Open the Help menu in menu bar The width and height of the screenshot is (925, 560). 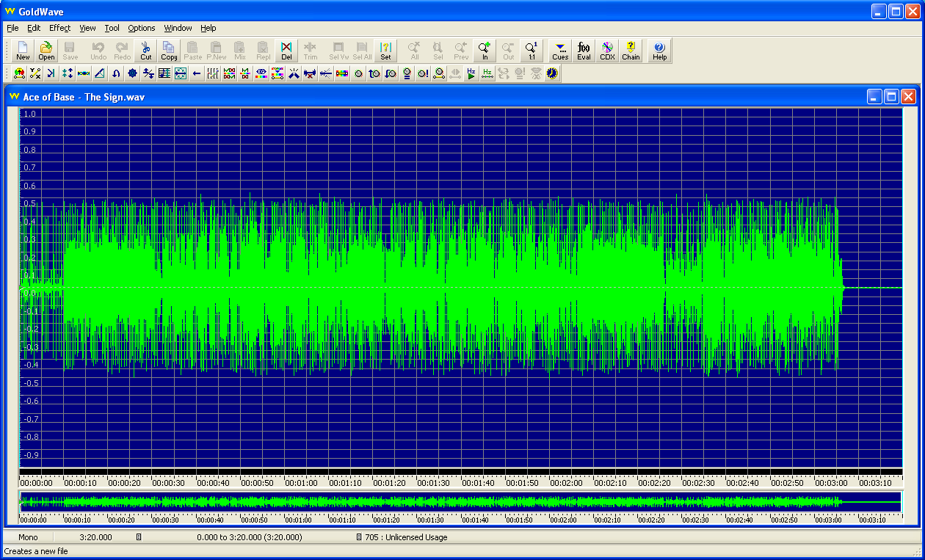(x=208, y=28)
